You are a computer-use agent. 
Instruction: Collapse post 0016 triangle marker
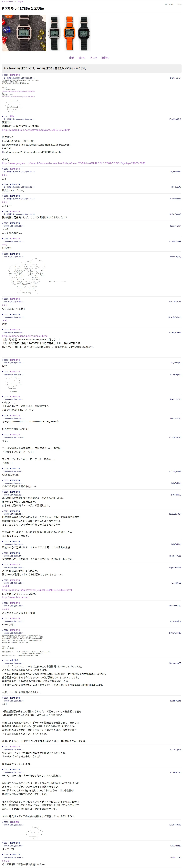click(x=3, y=415)
